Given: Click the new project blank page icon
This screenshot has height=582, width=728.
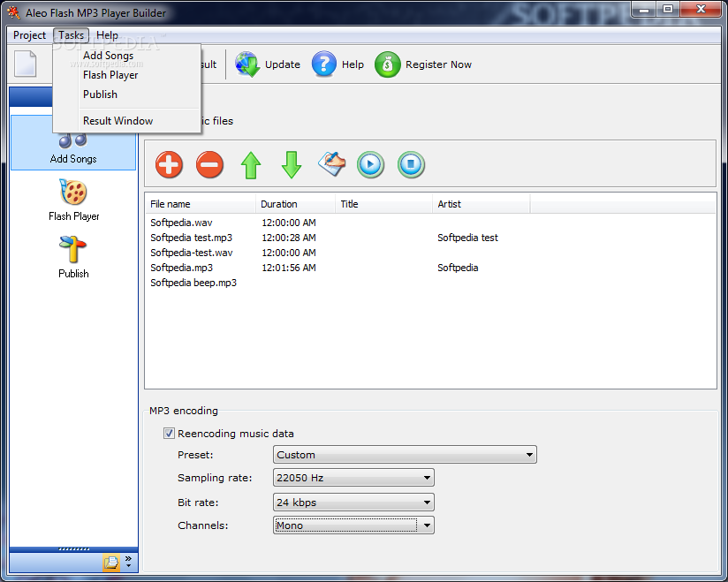Looking at the screenshot, I should tap(26, 64).
